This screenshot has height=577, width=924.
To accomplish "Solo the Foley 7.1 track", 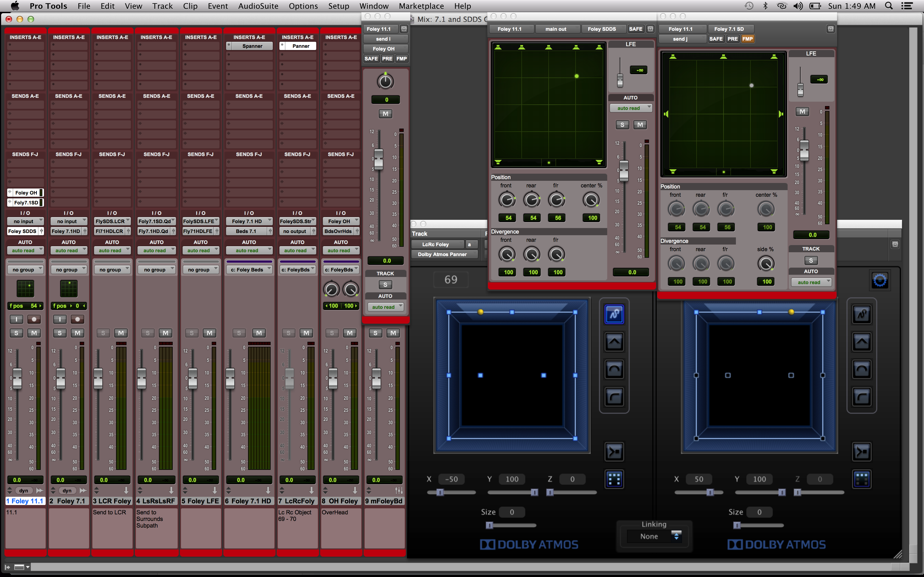I will [60, 333].
